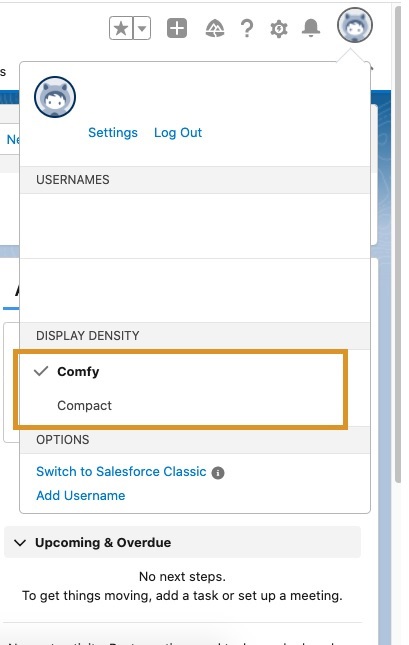Image resolution: width=409 pixels, height=645 pixels.
Task: Open the Help question mark icon
Action: tap(247, 29)
